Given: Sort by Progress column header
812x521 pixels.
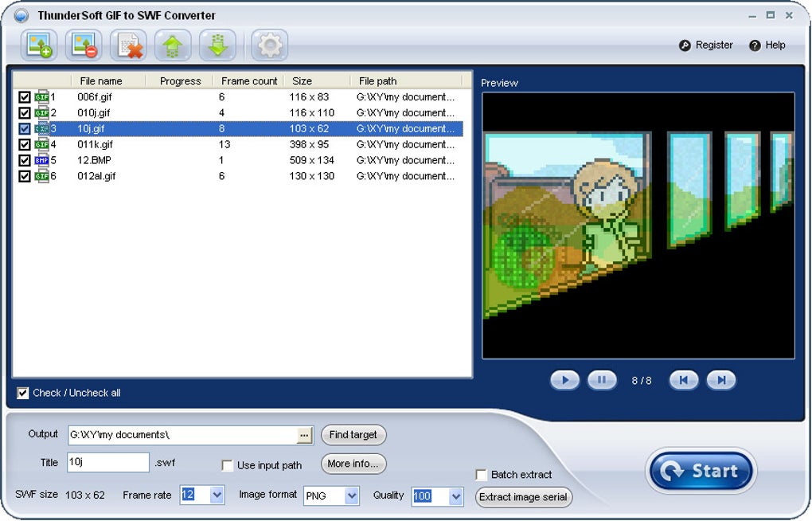Looking at the screenshot, I should 180,81.
